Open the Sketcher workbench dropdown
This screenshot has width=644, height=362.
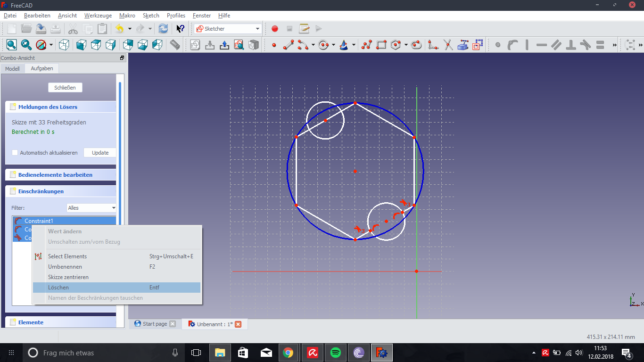pos(228,29)
